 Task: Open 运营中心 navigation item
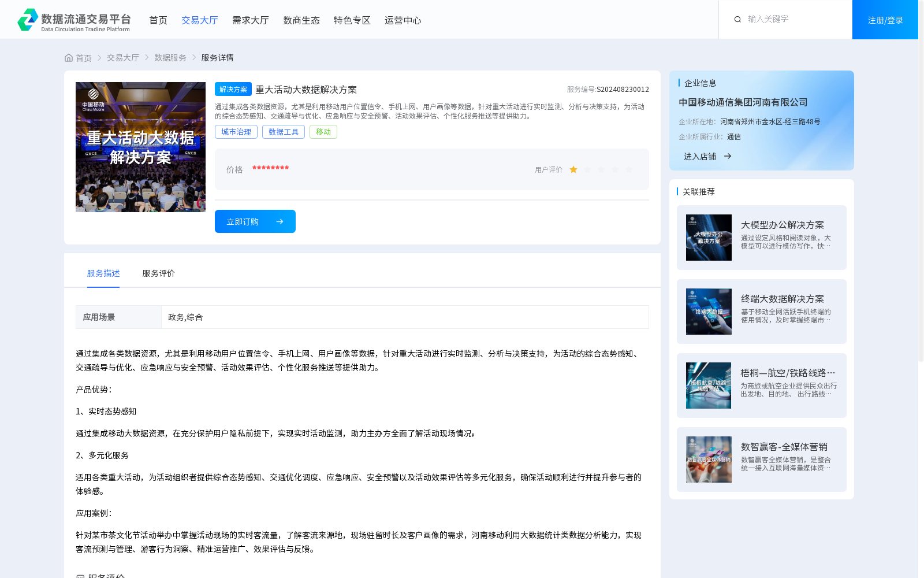pos(403,20)
